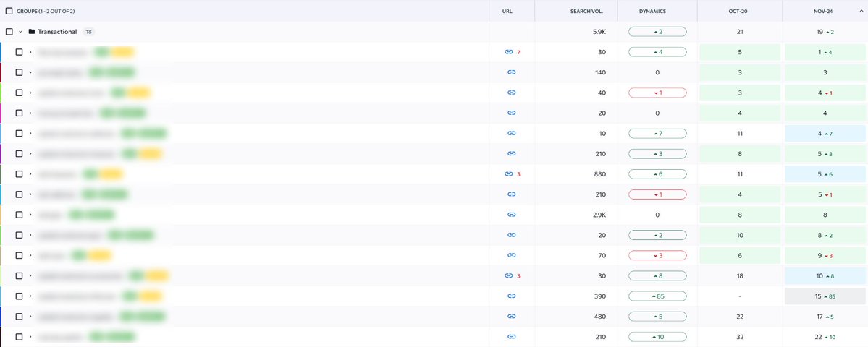Click the 18 keyword count badge

(88, 32)
